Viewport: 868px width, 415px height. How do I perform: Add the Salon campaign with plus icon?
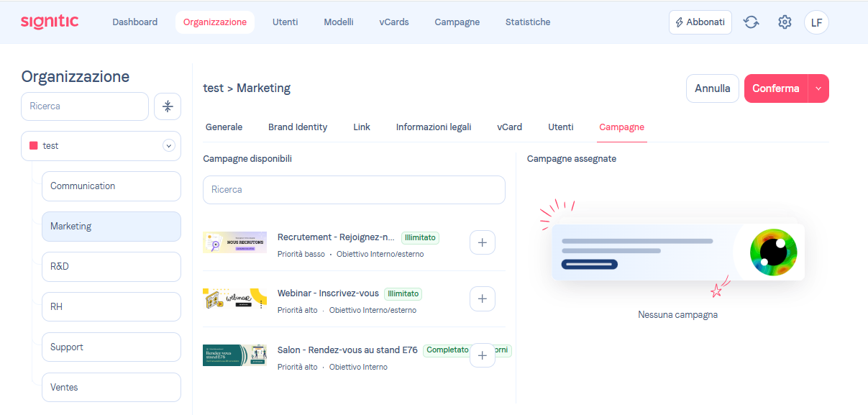[x=482, y=355]
